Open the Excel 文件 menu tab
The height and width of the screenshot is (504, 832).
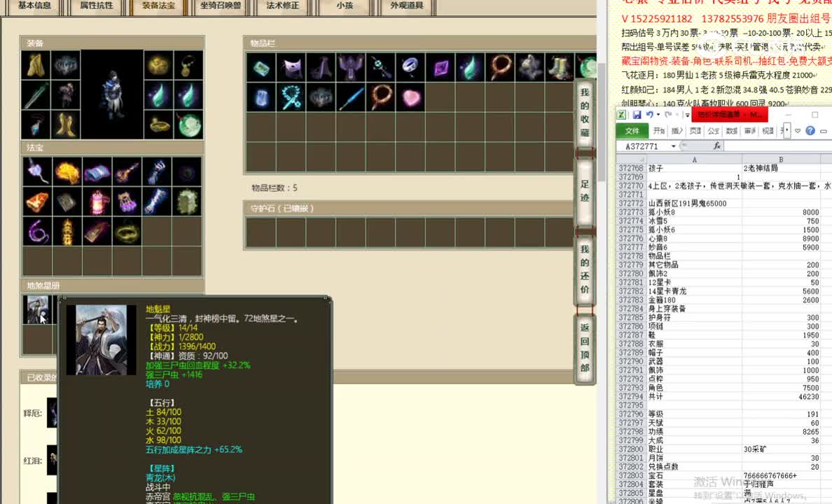[632, 131]
